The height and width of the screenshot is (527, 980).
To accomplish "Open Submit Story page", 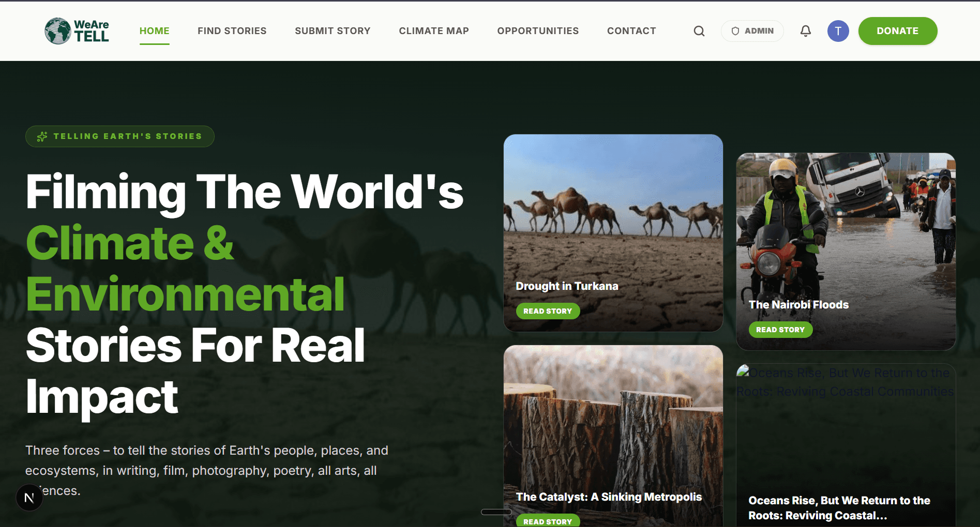I will coord(333,31).
